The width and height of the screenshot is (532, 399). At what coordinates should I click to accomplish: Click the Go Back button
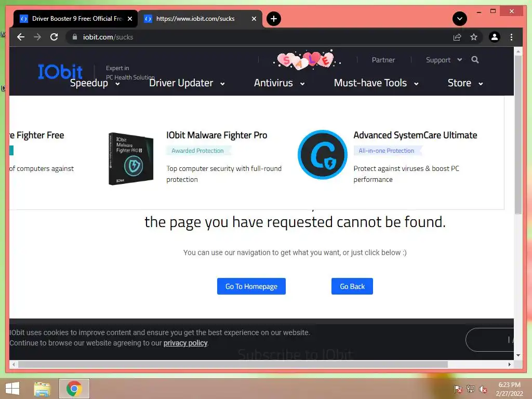352,286
